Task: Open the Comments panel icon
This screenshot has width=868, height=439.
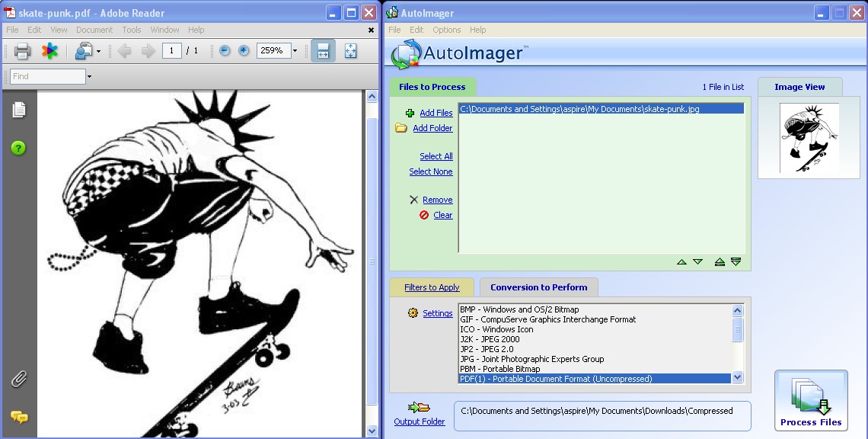Action: (x=19, y=416)
